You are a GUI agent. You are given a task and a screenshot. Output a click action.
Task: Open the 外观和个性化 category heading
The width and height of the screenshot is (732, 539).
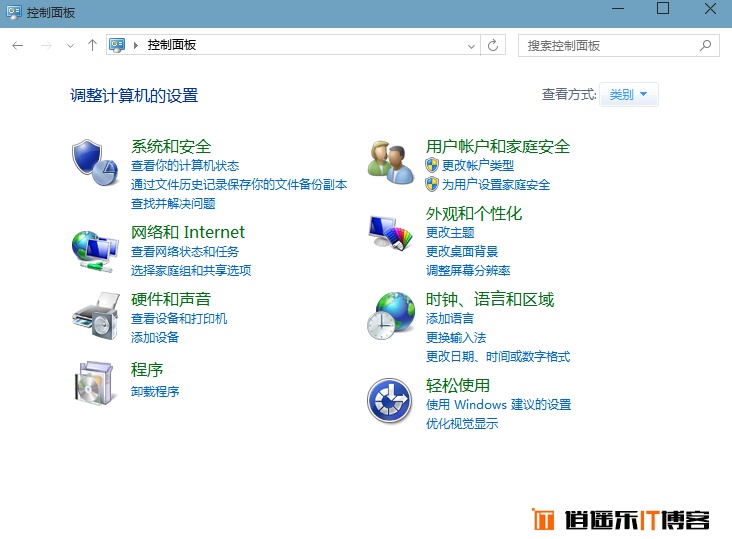pyautogui.click(x=474, y=213)
